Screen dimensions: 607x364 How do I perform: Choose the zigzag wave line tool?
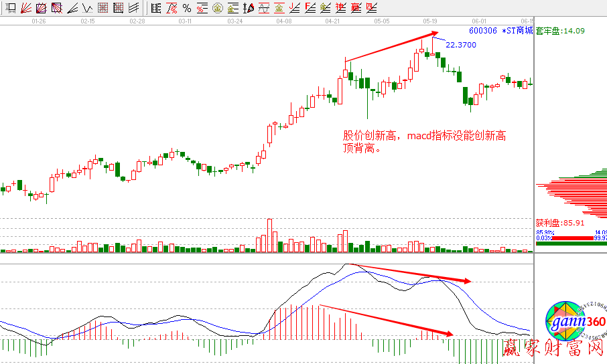88,8
